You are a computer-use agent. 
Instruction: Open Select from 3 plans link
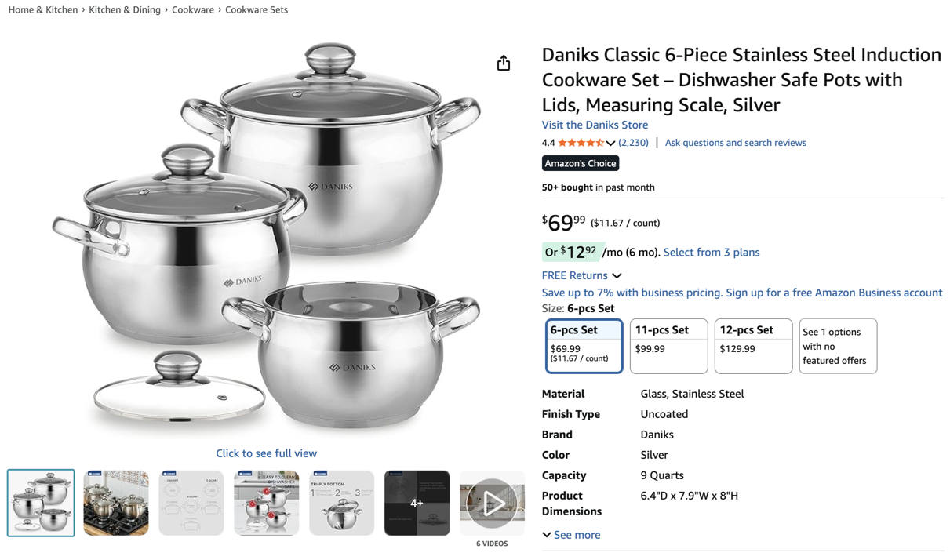(711, 252)
